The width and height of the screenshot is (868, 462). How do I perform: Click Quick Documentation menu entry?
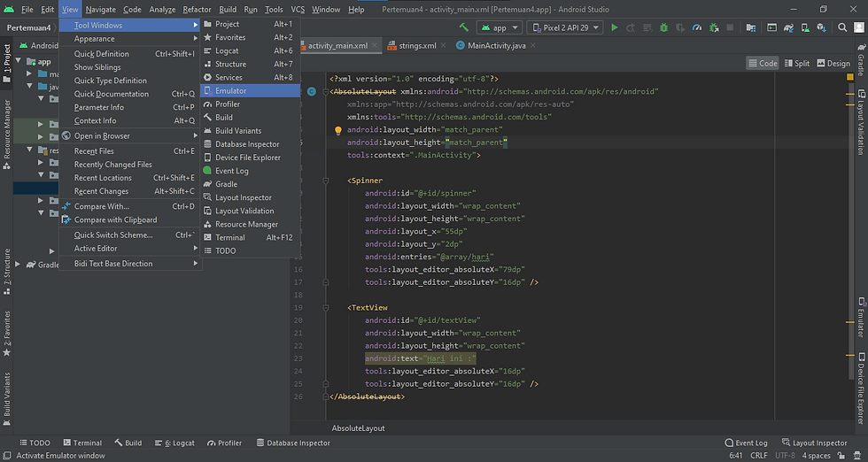[129, 94]
